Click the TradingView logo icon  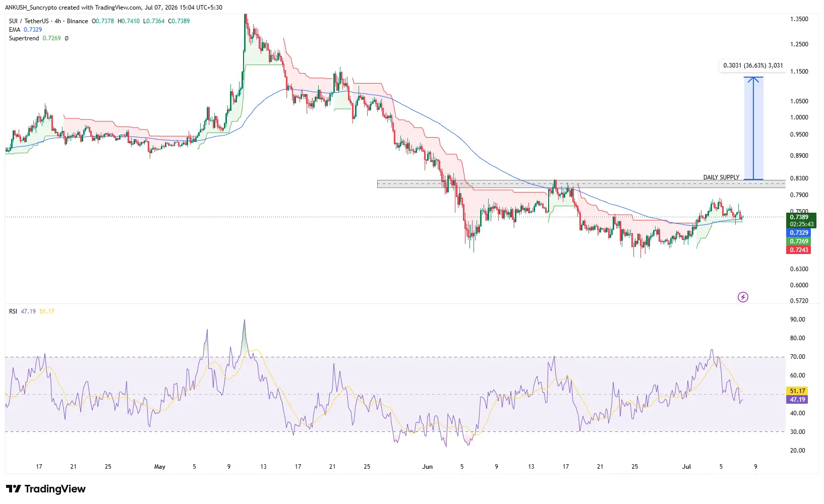(14, 489)
